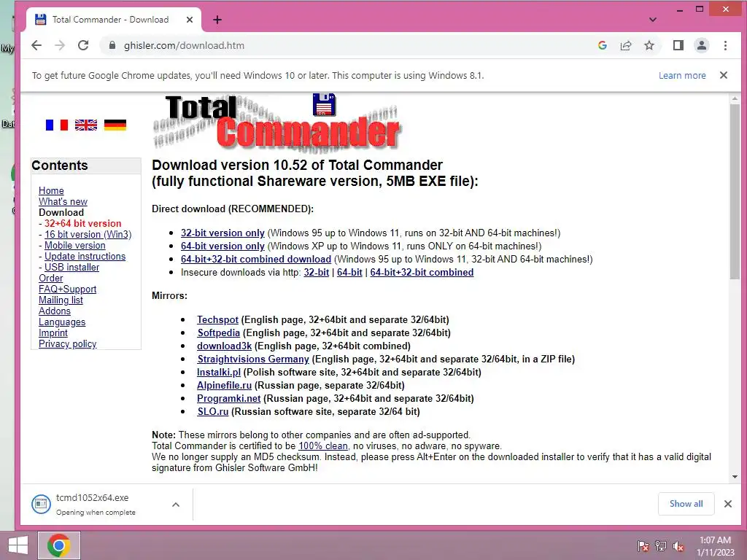
Task: Click the Total Commander logo image
Action: click(x=276, y=124)
